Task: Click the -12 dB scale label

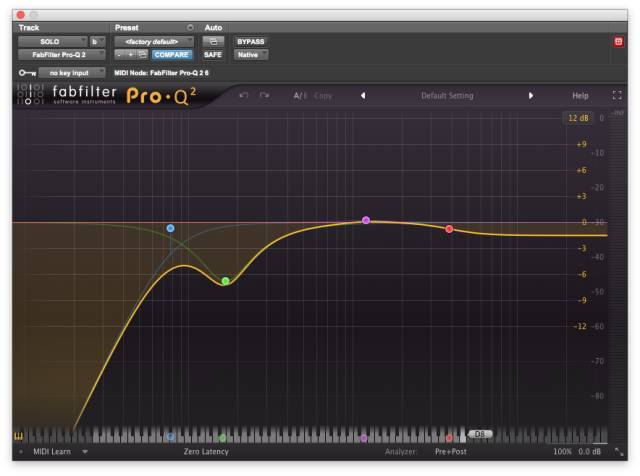Action: (x=580, y=326)
